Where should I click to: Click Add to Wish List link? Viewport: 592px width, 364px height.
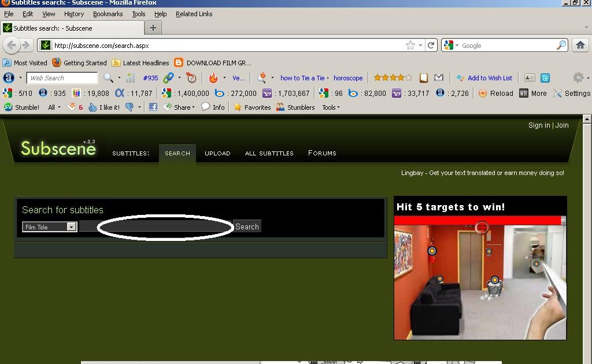point(490,77)
